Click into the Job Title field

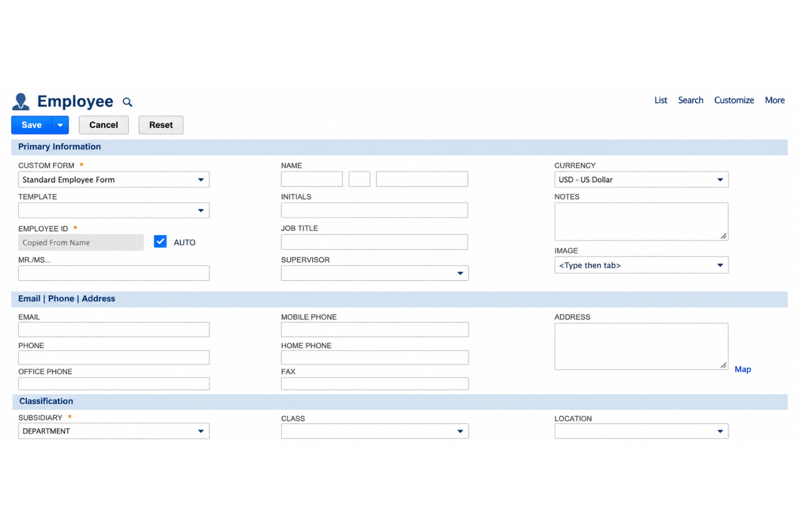(374, 242)
